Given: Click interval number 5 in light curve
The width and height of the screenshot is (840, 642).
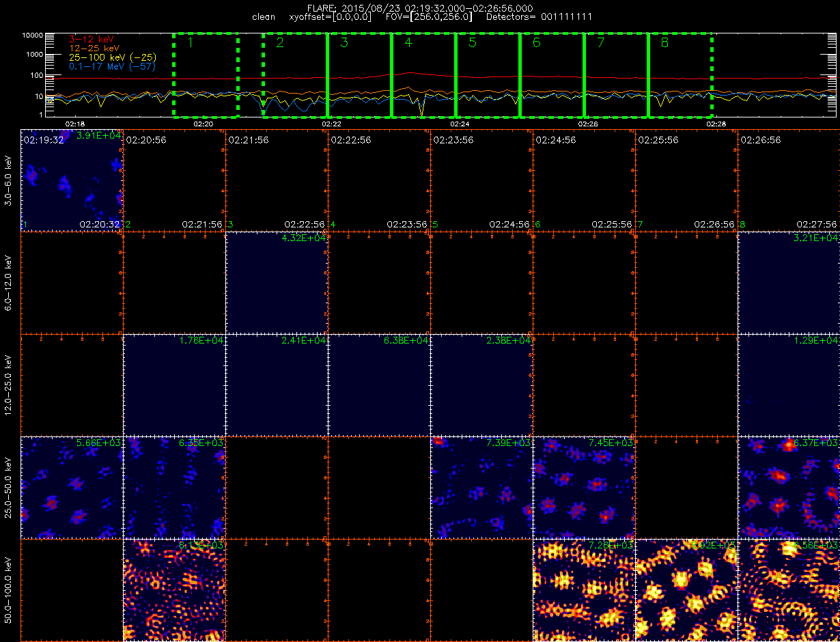Looking at the screenshot, I should click(x=473, y=42).
